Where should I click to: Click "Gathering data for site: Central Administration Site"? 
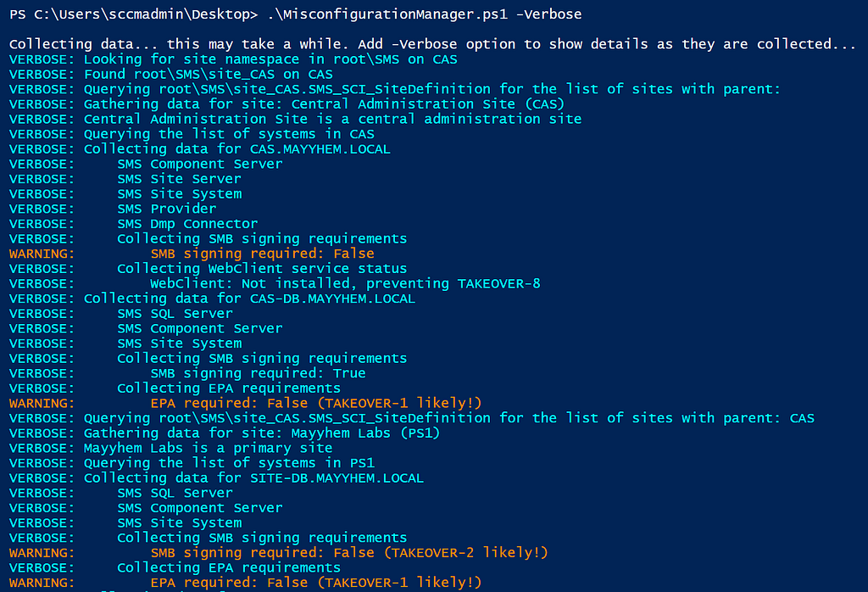pos(324,104)
